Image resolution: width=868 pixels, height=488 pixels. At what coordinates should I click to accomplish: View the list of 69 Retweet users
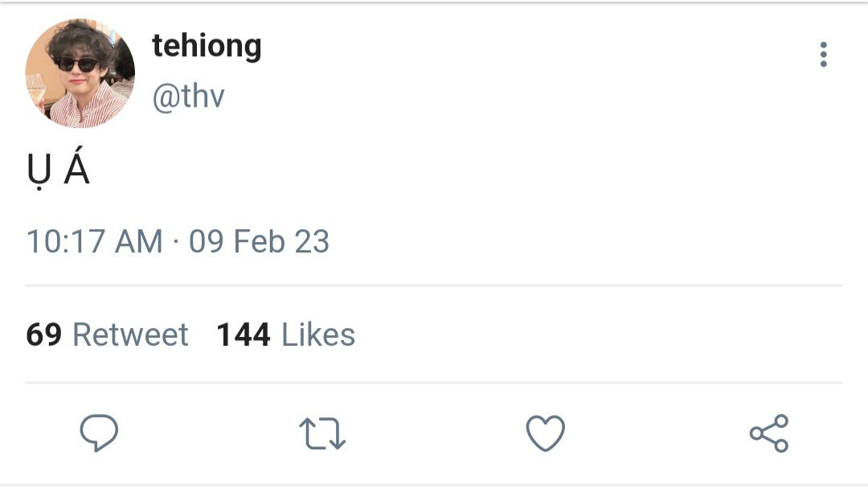(x=108, y=334)
